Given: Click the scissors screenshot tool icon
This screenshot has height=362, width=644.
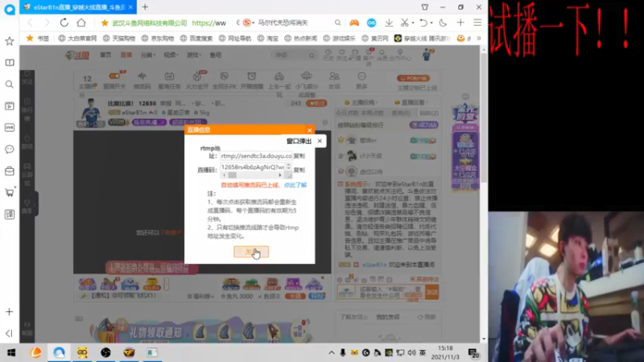Looking at the screenshot, I should [405, 23].
